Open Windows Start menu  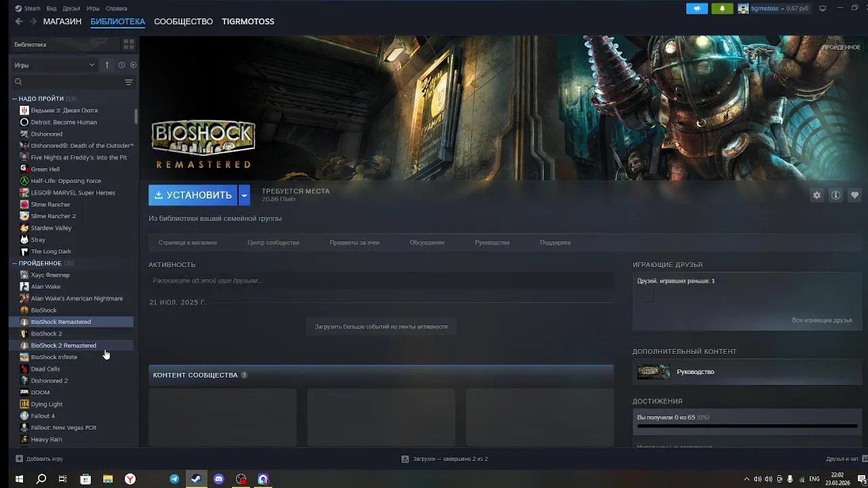(x=20, y=479)
